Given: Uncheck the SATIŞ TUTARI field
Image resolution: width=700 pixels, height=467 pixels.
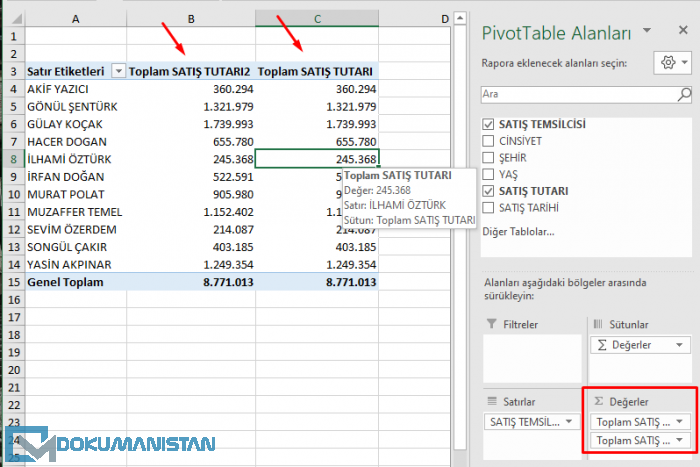Looking at the screenshot, I should point(488,191).
